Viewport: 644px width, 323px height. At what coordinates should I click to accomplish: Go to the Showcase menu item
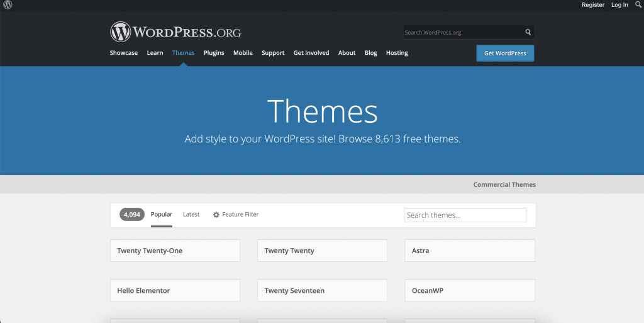pyautogui.click(x=124, y=53)
